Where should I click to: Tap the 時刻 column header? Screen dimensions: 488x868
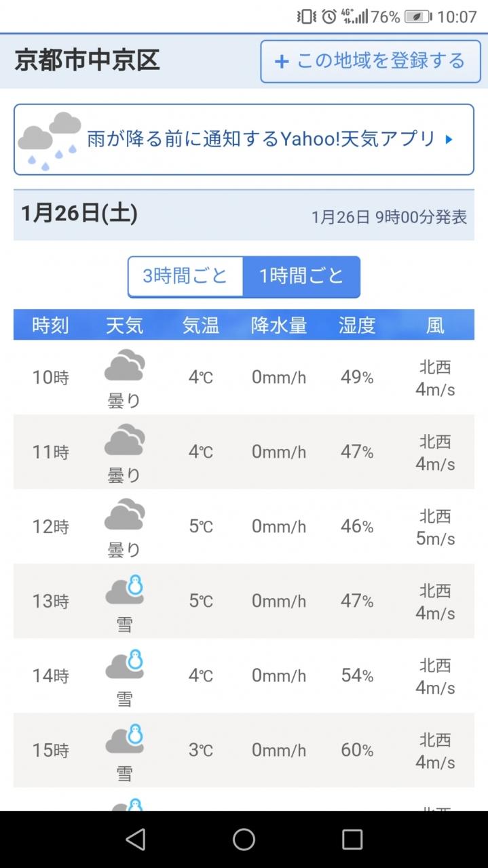51,325
